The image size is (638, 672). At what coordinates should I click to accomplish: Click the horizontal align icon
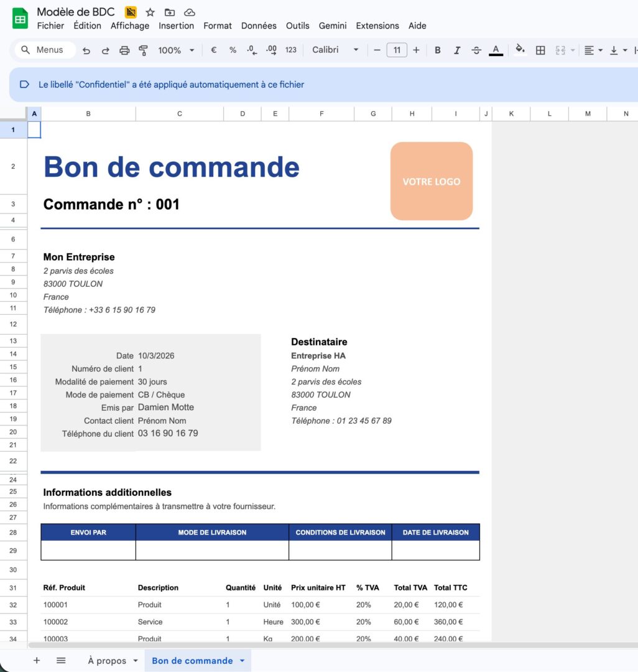589,50
